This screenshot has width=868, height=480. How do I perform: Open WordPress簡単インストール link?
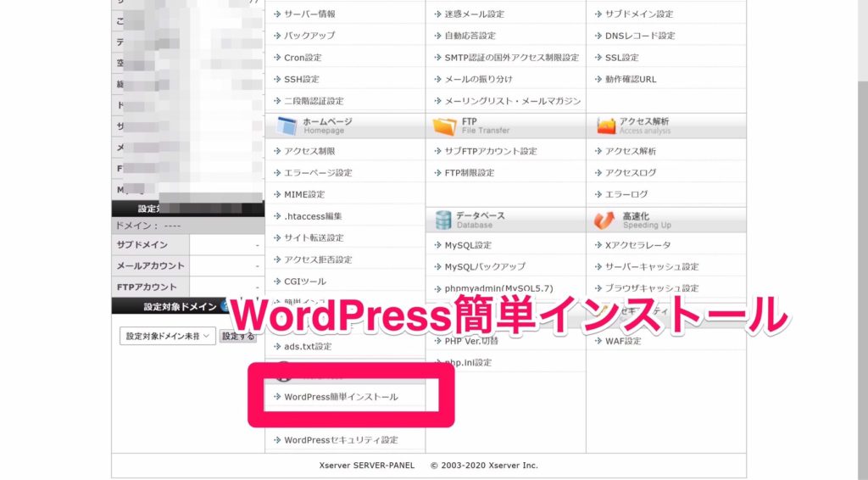341,397
